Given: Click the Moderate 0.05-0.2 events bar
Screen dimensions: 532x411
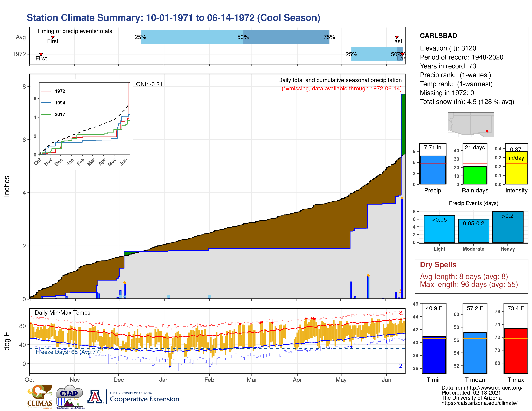Looking at the screenshot, I should click(473, 230).
